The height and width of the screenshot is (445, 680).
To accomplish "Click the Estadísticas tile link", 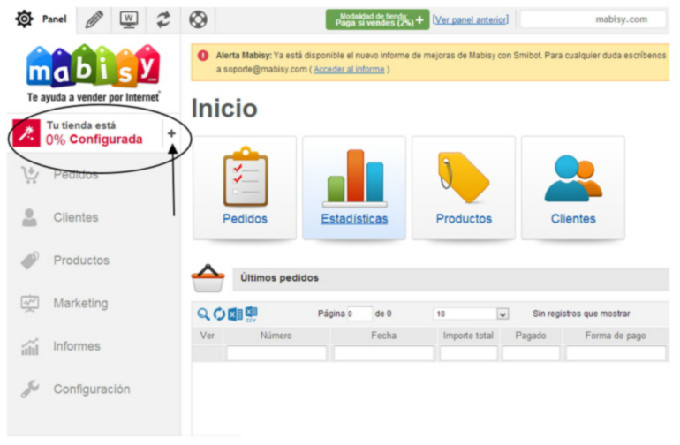I will [354, 219].
